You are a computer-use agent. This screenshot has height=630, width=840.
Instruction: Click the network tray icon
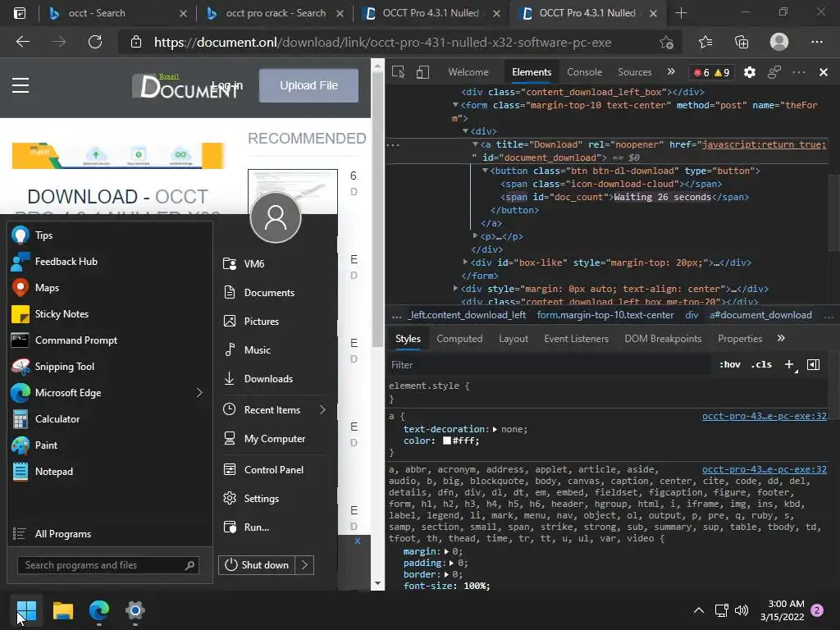[x=721, y=610]
